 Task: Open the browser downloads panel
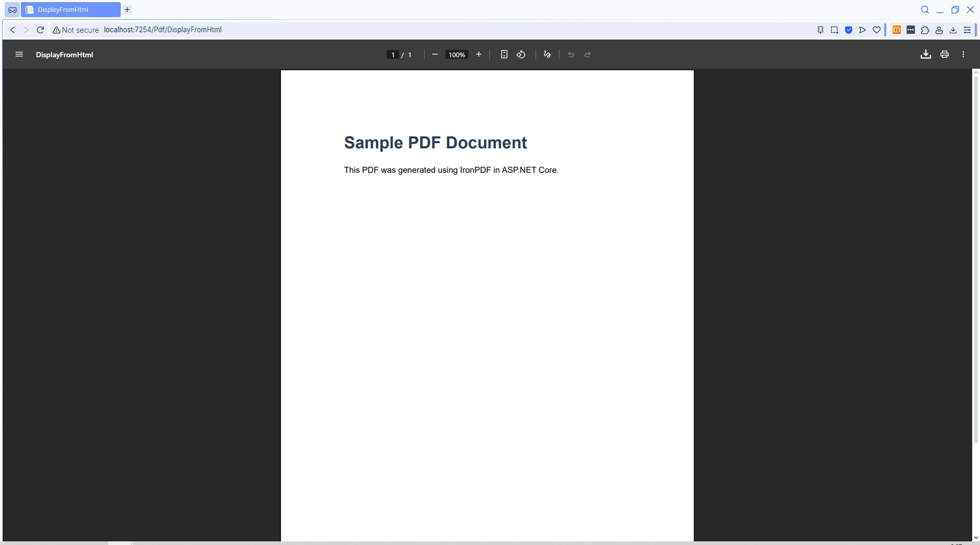click(x=952, y=30)
